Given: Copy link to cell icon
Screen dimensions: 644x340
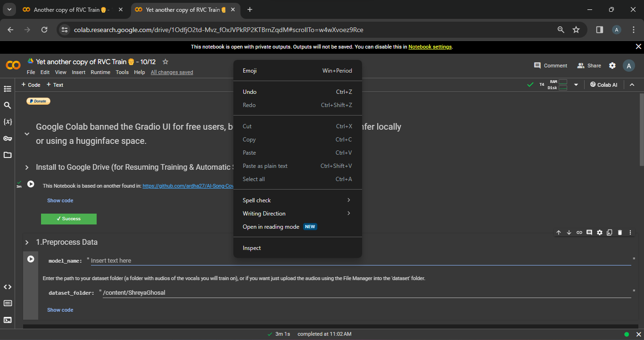Looking at the screenshot, I should [579, 232].
